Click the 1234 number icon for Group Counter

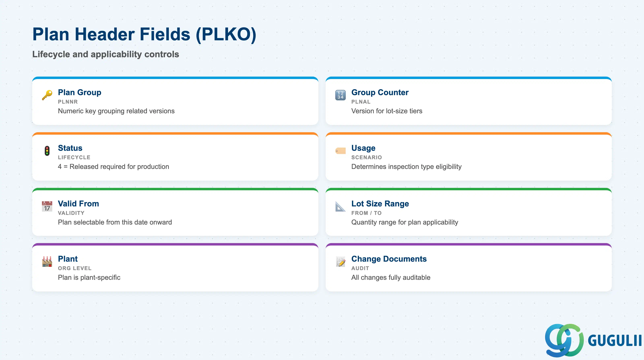coord(340,95)
